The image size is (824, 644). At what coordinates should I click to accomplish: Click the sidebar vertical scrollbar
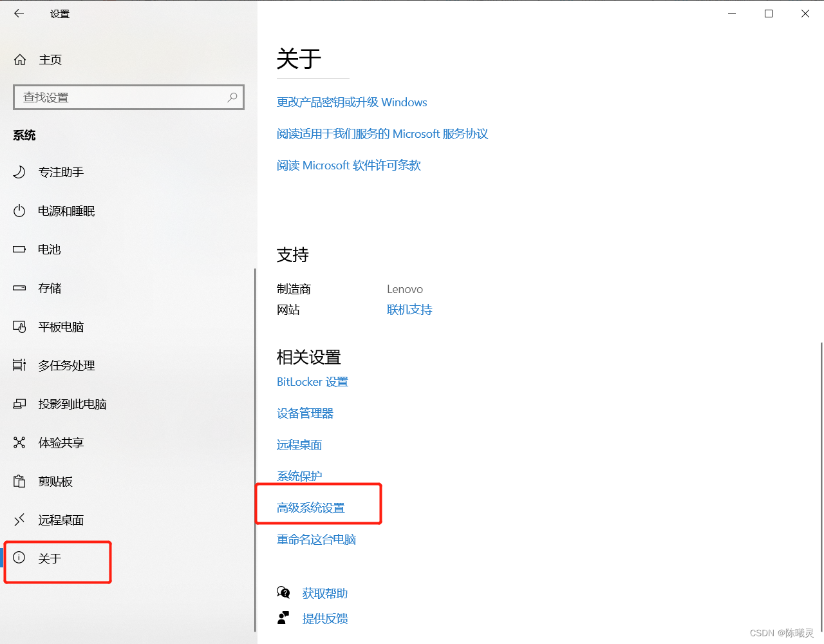click(x=256, y=450)
